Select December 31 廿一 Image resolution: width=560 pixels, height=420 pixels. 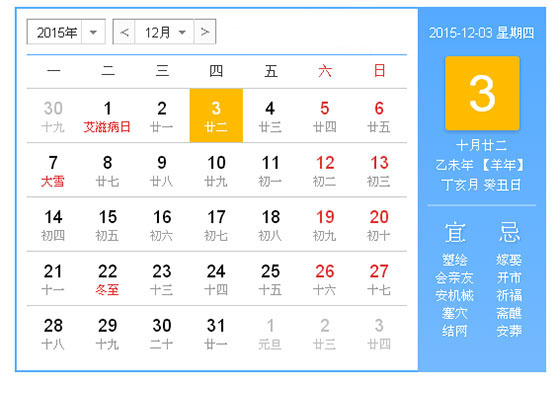[216, 333]
